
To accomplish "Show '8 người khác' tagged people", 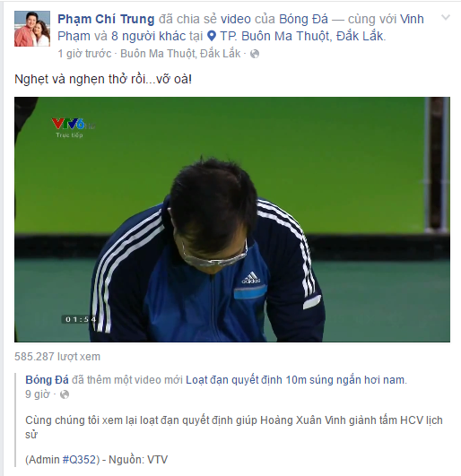I will pos(148,36).
